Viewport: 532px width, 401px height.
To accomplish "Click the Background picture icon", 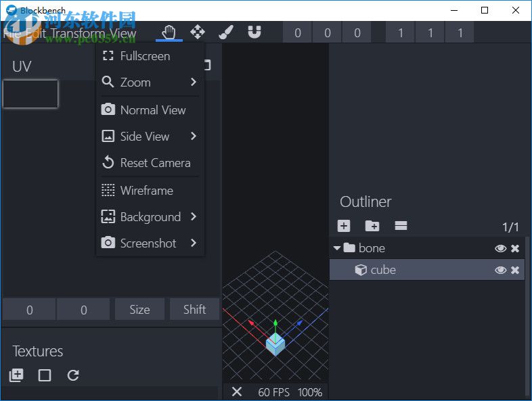I will point(108,216).
